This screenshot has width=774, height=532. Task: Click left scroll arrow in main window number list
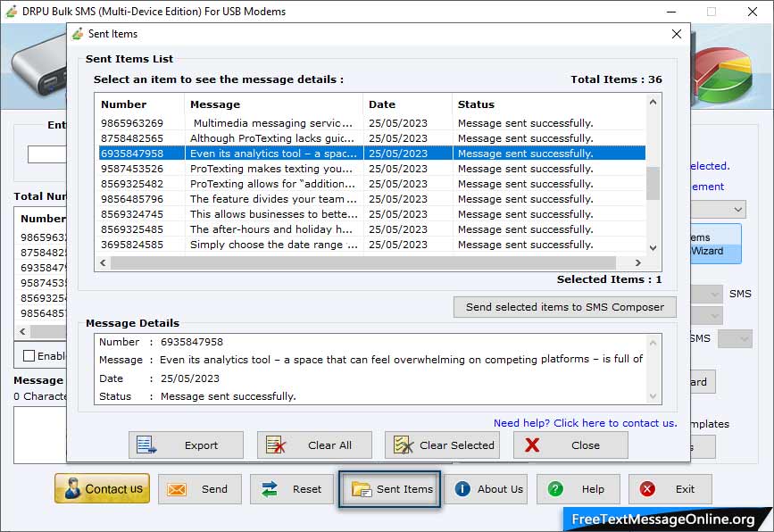[x=22, y=332]
